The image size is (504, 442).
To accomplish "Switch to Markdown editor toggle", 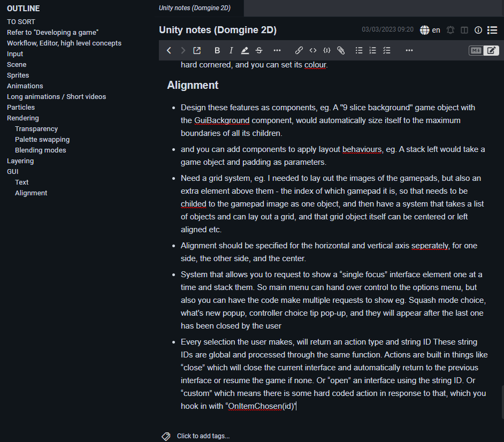I will [476, 50].
